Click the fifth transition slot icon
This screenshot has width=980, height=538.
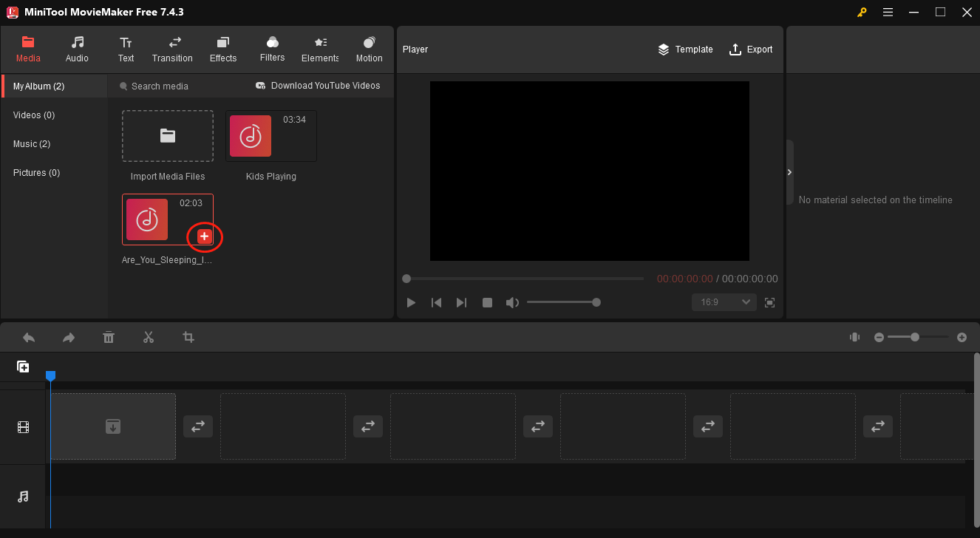pos(878,426)
